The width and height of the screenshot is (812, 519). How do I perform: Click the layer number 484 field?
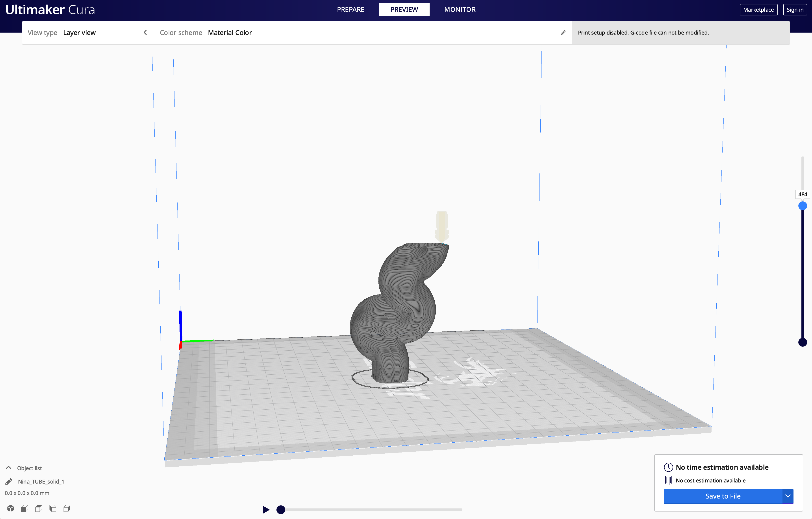click(803, 194)
